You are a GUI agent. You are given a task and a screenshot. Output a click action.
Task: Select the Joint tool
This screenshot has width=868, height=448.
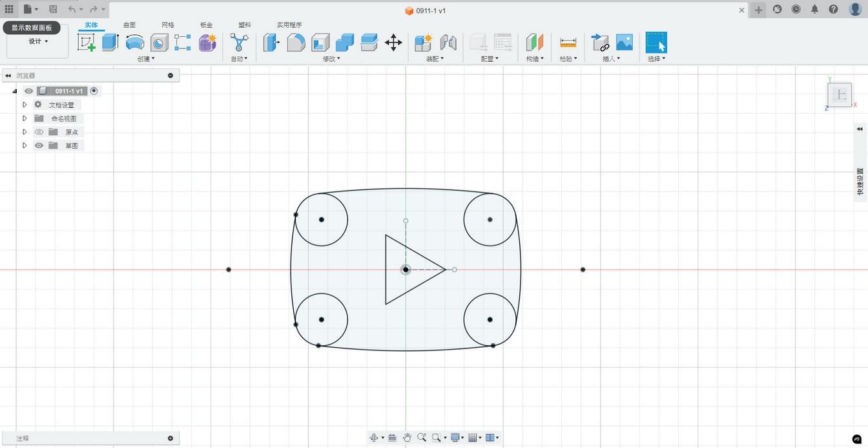[x=448, y=43]
